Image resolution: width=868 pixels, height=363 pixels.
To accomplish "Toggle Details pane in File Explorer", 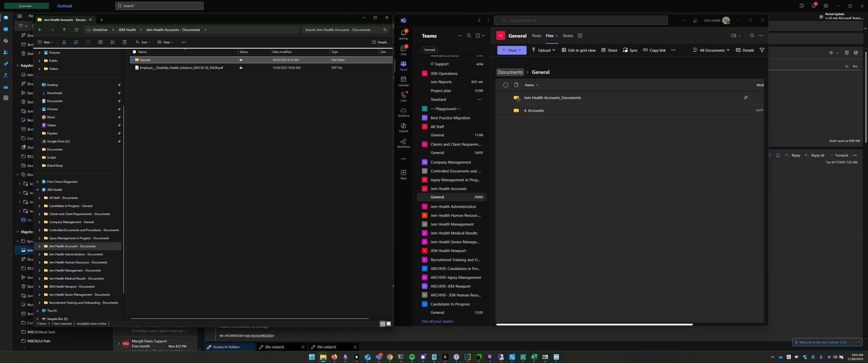I will pos(379,42).
